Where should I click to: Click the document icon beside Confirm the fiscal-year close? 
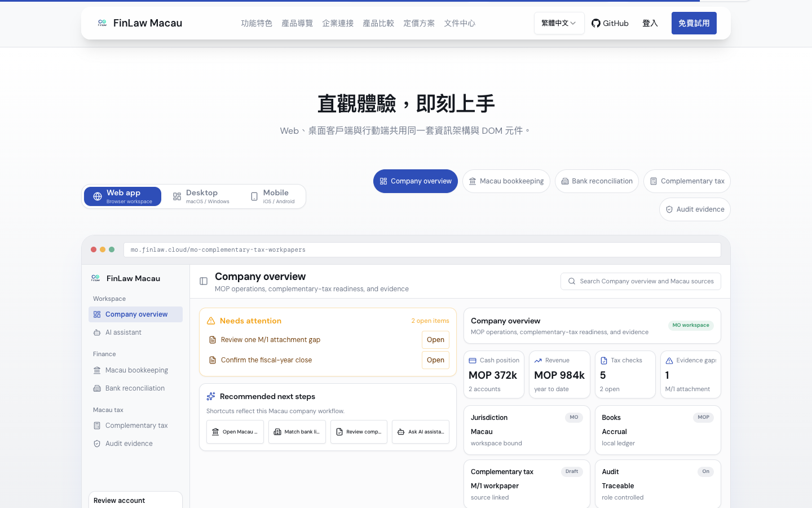tap(213, 360)
